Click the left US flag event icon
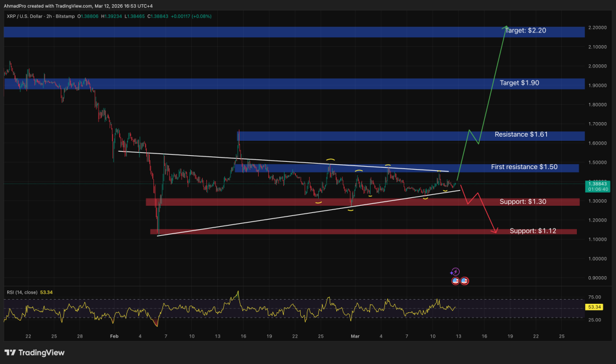This screenshot has width=616, height=364. [x=455, y=280]
